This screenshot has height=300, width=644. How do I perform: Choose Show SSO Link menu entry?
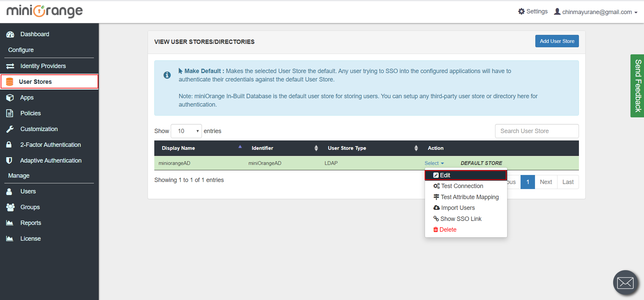tap(466, 219)
